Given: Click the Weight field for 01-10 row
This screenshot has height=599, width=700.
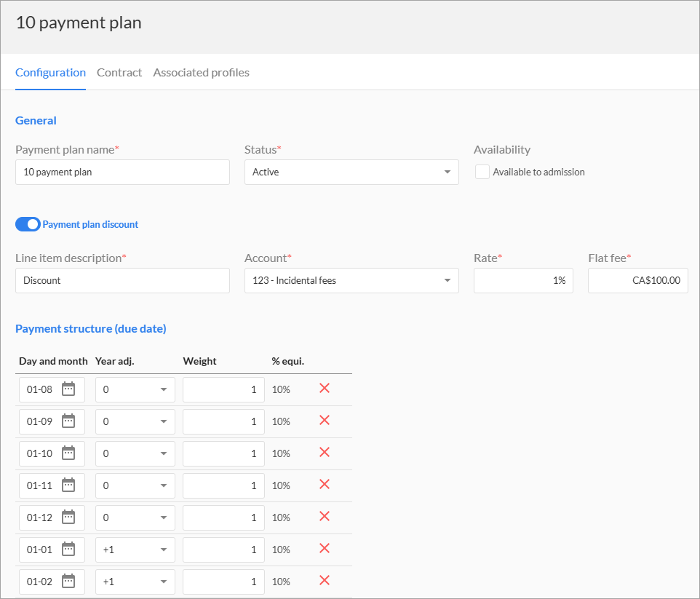Looking at the screenshot, I should tap(223, 454).
